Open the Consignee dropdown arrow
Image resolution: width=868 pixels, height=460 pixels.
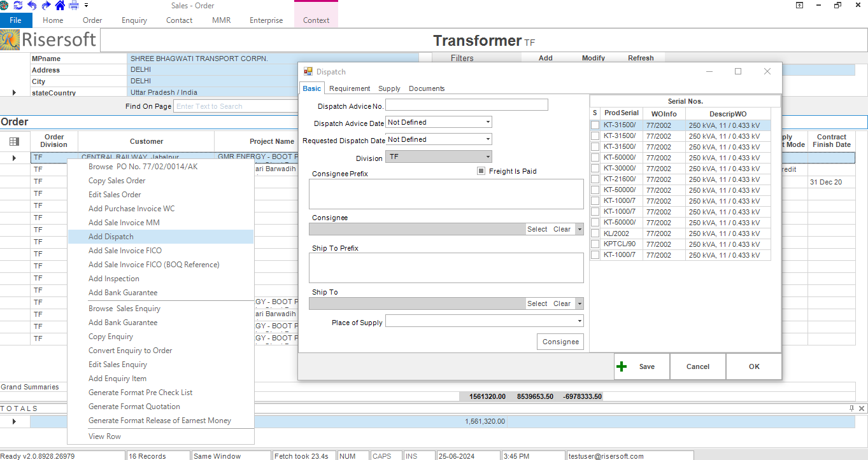580,229
